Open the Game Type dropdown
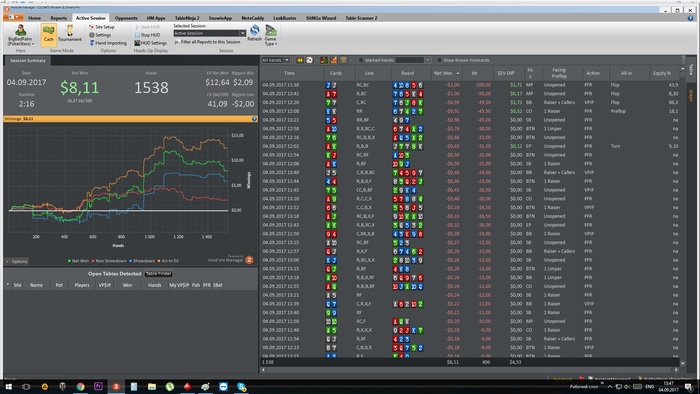This screenshot has width=700, height=394. pyautogui.click(x=271, y=35)
